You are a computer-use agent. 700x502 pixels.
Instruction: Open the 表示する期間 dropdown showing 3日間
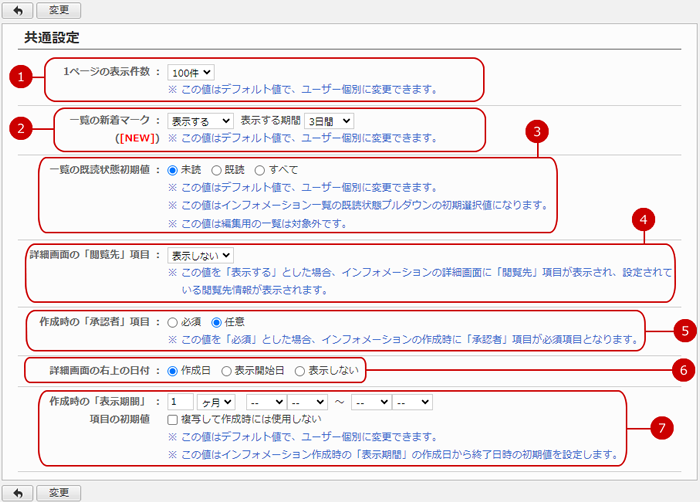click(329, 121)
